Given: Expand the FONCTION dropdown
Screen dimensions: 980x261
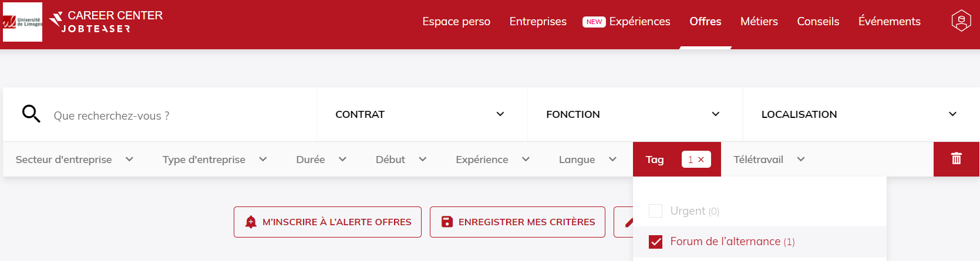Looking at the screenshot, I should click(x=635, y=114).
